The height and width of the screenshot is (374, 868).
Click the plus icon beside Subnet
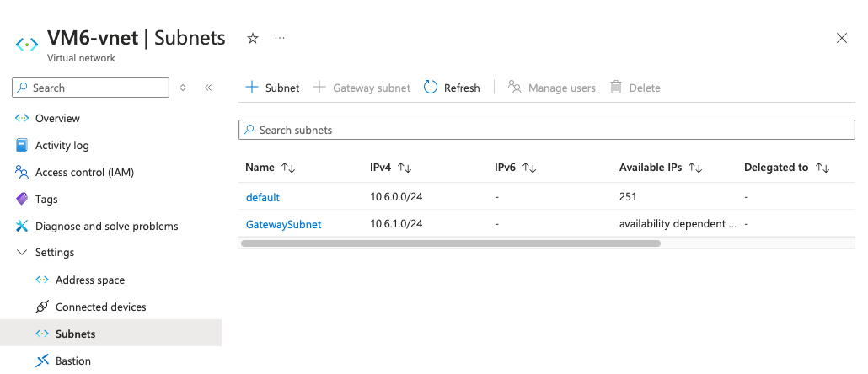click(x=252, y=87)
